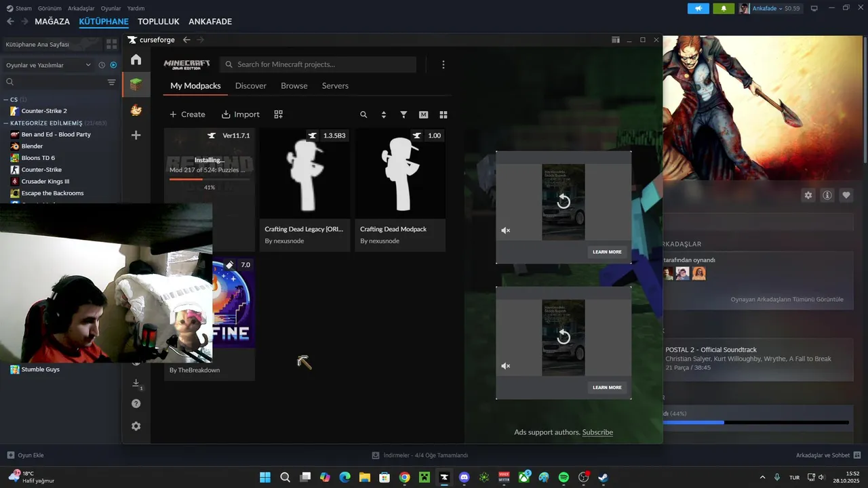
Task: Open the modpack sort arrows icon
Action: (384, 115)
